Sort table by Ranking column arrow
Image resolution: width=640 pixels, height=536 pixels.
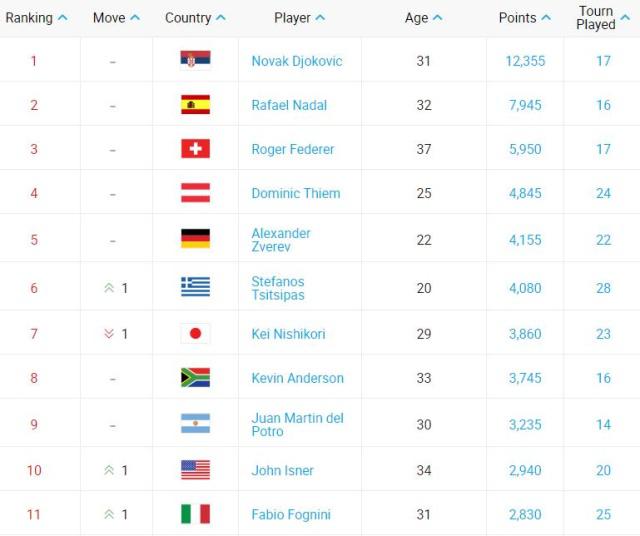63,18
